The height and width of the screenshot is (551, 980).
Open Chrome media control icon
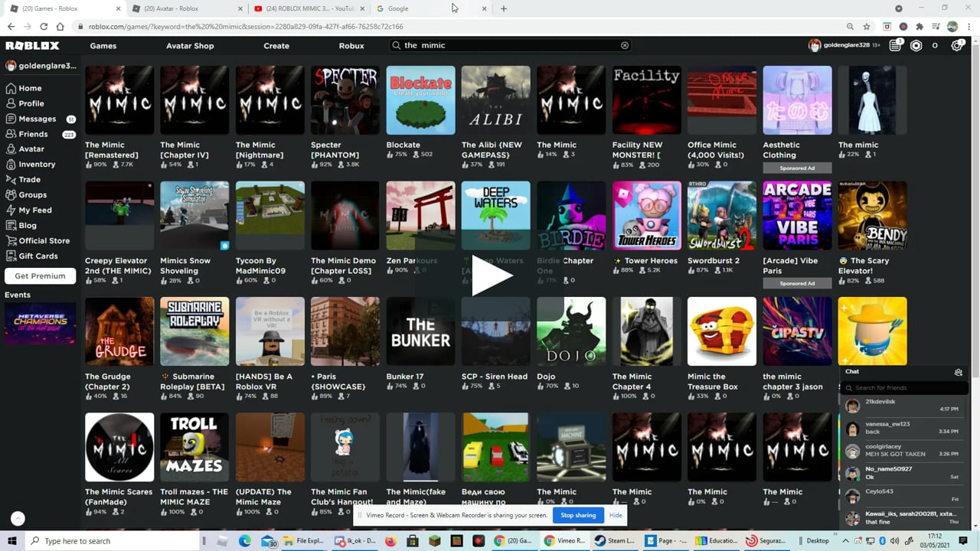(936, 26)
